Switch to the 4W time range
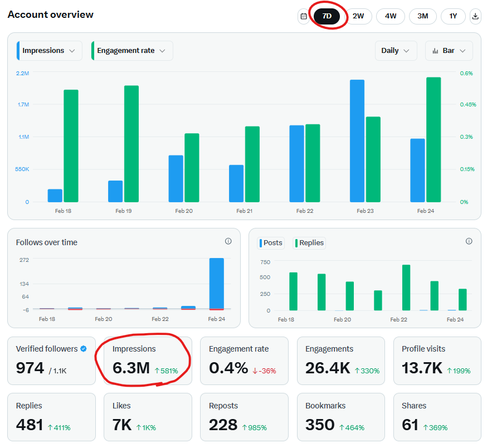 pyautogui.click(x=391, y=16)
